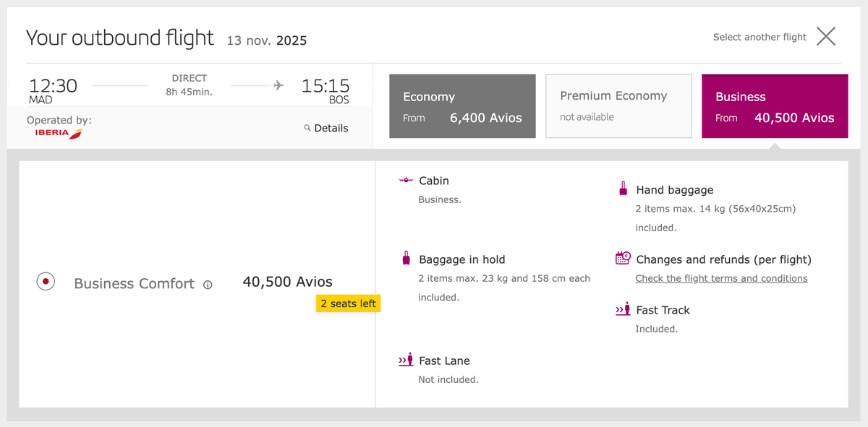The image size is (868, 427).
Task: Open the flight terms and conditions link
Action: click(x=721, y=277)
